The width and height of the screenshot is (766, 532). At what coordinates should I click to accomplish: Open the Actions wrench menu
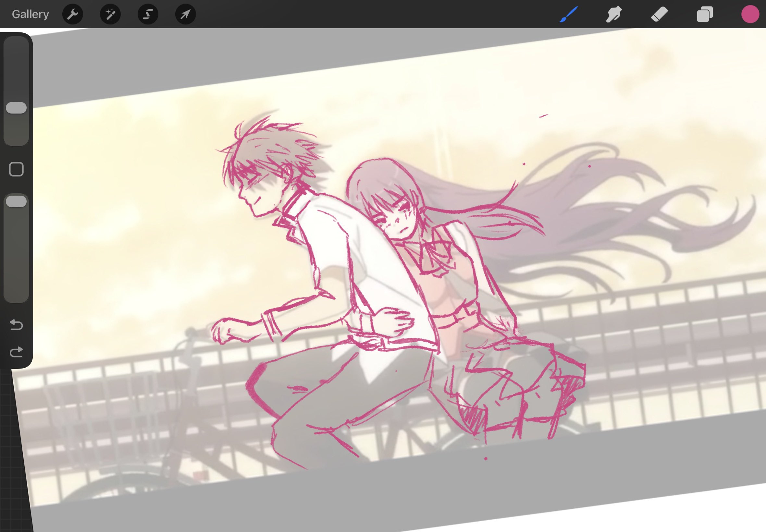pyautogui.click(x=73, y=14)
